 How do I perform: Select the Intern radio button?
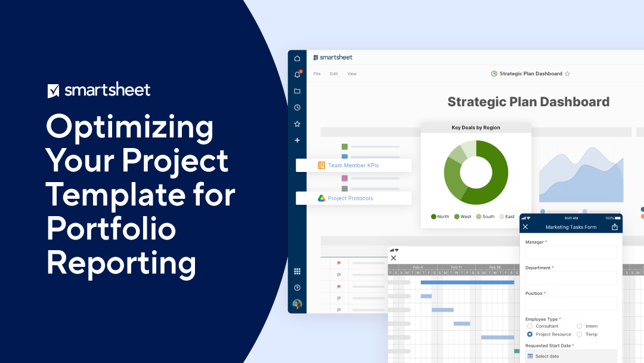[x=580, y=326]
